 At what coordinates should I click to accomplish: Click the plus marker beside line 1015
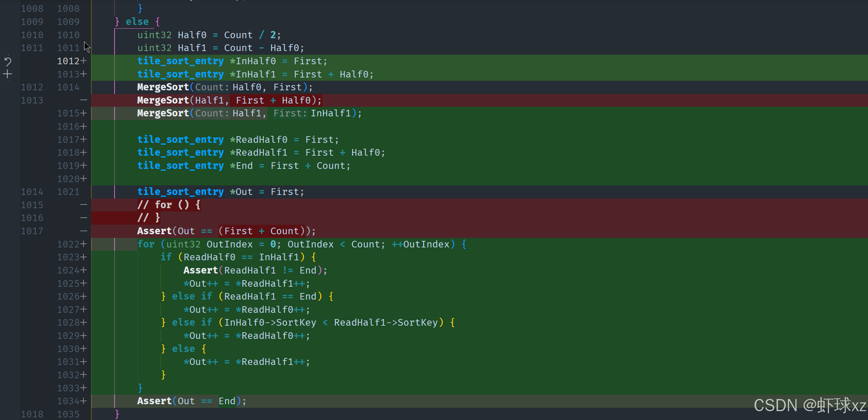(84, 113)
